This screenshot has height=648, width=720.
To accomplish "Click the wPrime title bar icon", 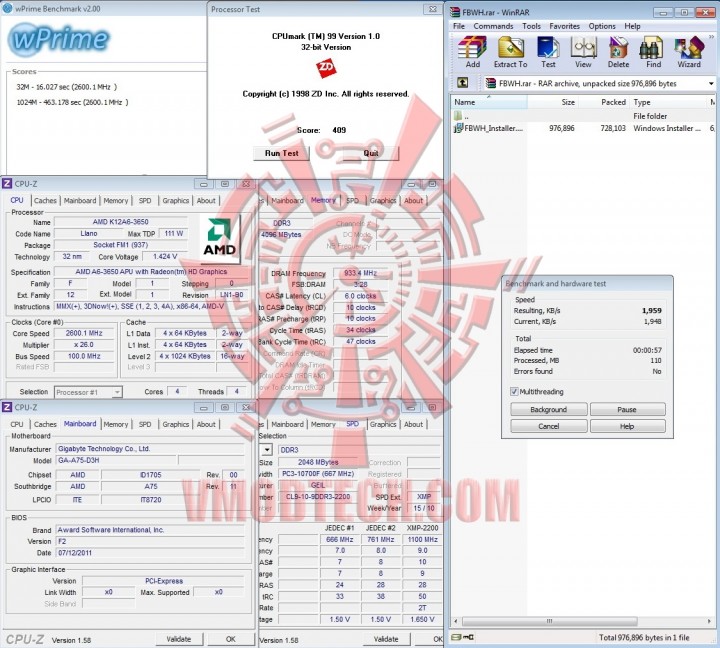I will 7,8.
